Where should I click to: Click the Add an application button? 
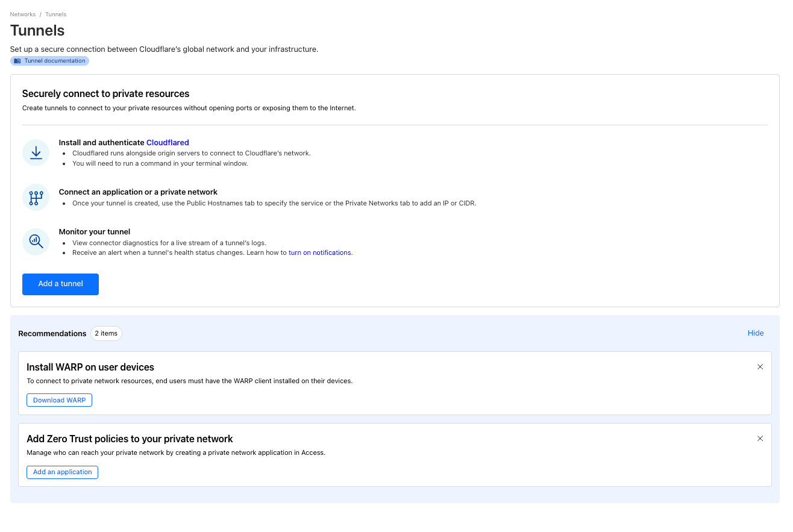click(x=62, y=472)
